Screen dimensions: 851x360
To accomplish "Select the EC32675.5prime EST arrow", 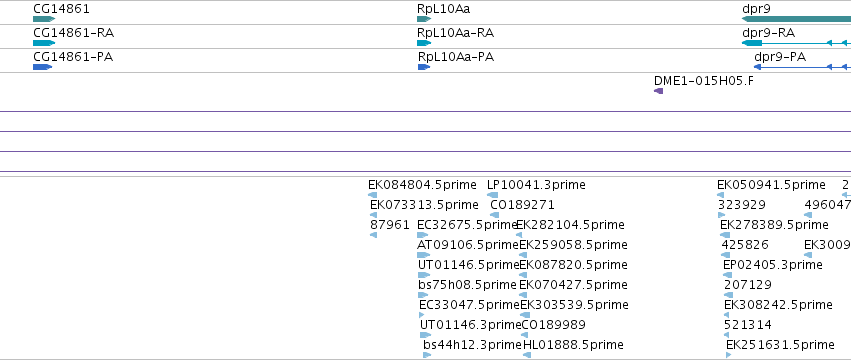I will click(422, 235).
